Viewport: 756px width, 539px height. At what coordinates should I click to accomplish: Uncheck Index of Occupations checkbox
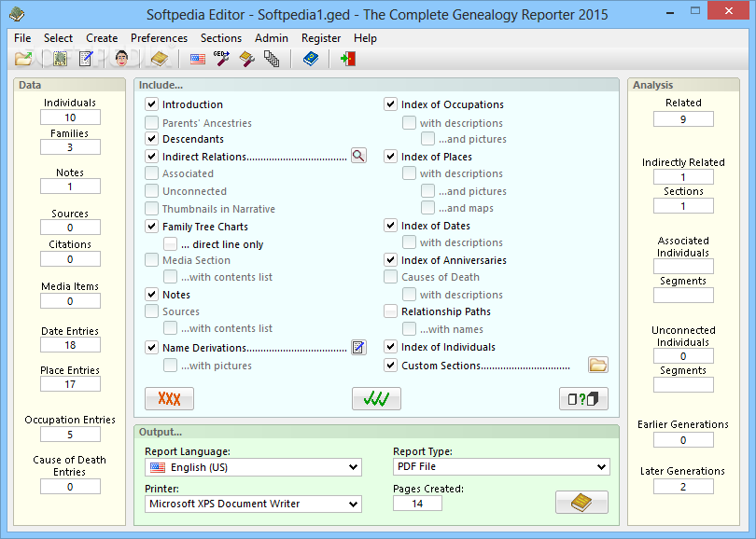click(390, 104)
